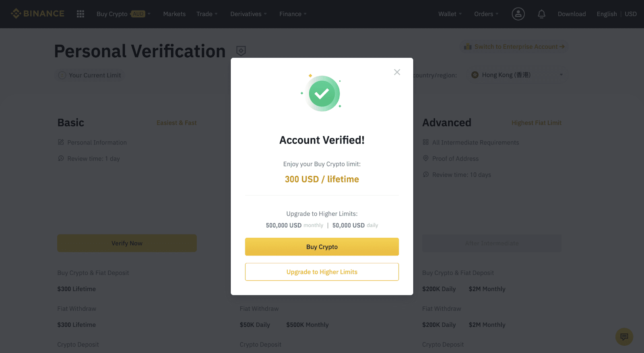The height and width of the screenshot is (353, 644).
Task: Click Switch to Enterprise Account link
Action: [x=514, y=47]
